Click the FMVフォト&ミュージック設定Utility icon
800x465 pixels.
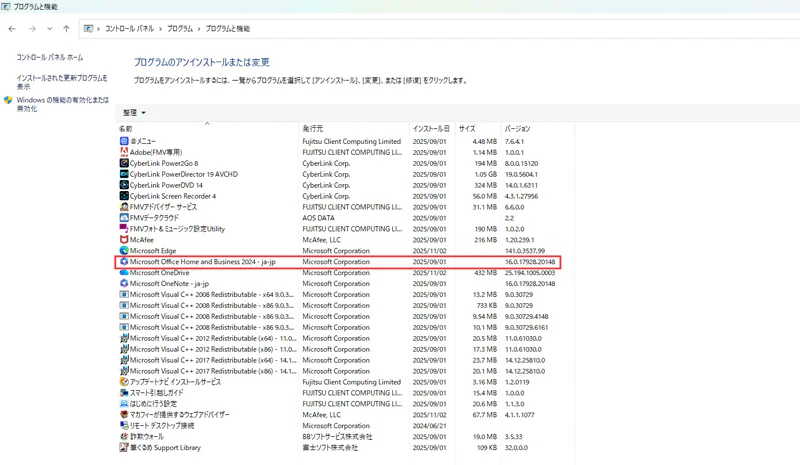[x=124, y=229]
